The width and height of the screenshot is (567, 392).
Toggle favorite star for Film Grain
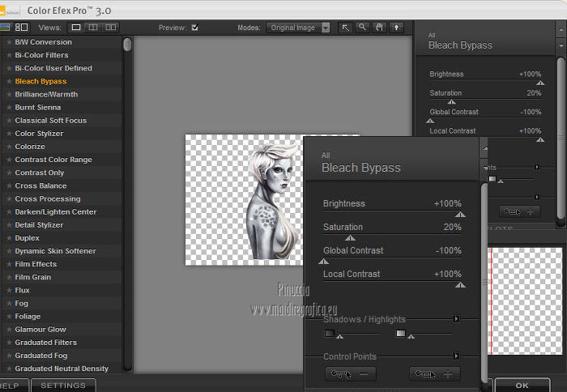coord(9,277)
